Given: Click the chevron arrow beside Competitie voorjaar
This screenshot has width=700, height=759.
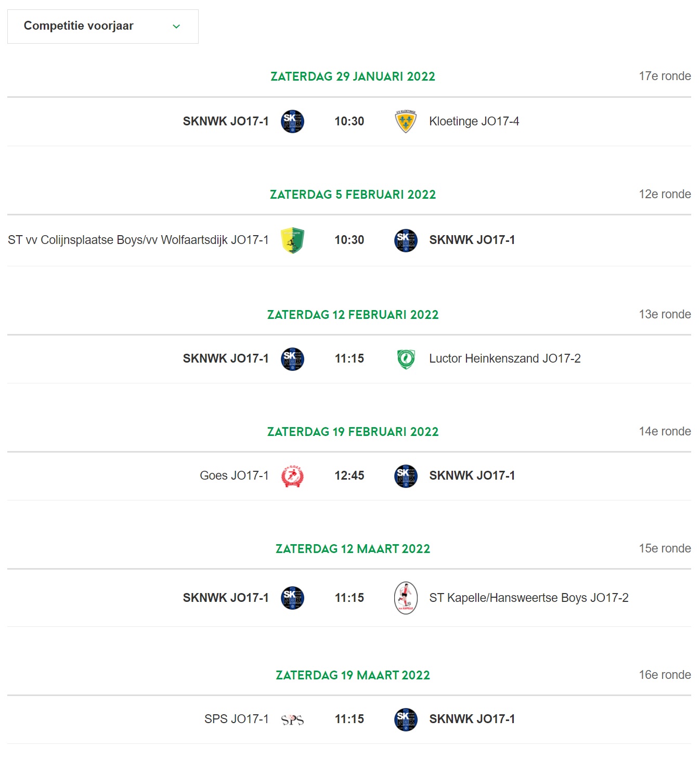Looking at the screenshot, I should pos(176,27).
